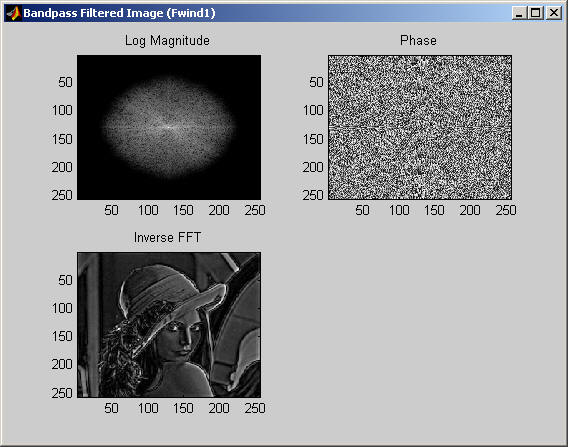This screenshot has height=447, width=568.
Task: Select the Log Magnitude spectrum plot
Action: (x=169, y=127)
